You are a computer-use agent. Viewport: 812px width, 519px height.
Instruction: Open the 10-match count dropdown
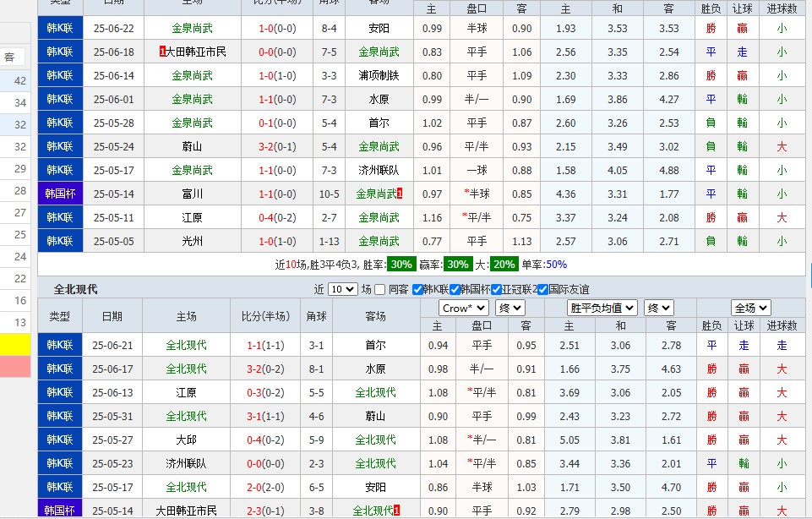(x=343, y=290)
